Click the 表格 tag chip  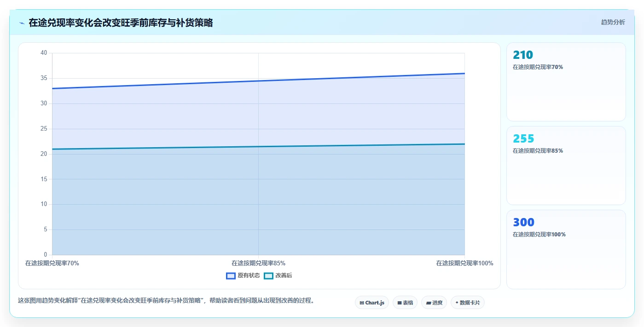coord(405,303)
